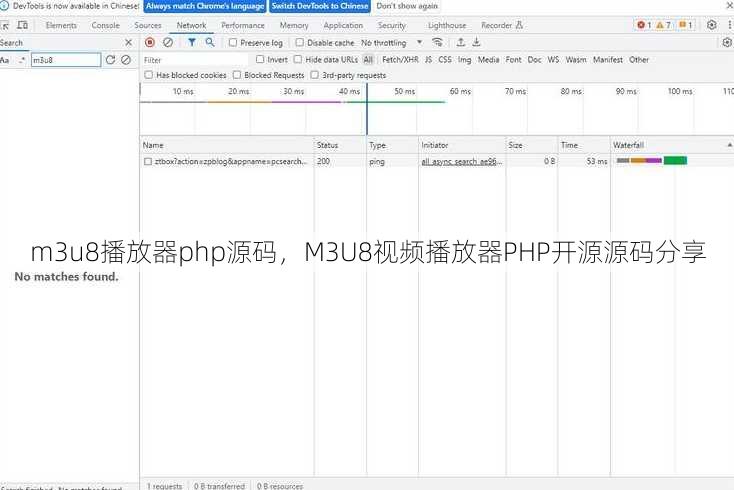Enable the Disable cache checkbox

click(x=300, y=43)
